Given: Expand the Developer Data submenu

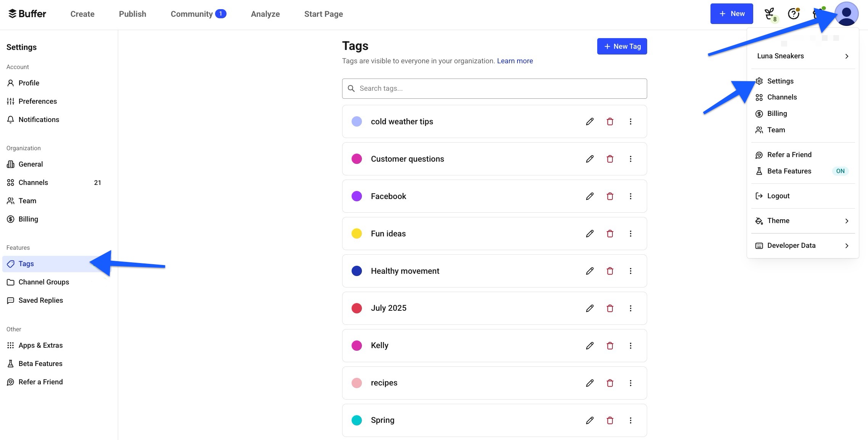Looking at the screenshot, I should pos(803,246).
